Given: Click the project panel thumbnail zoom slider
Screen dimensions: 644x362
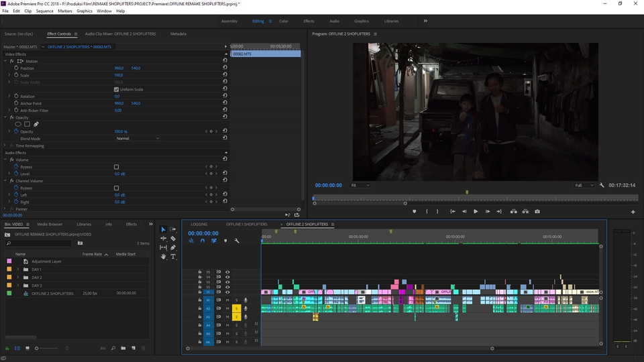Looking at the screenshot, I should [x=38, y=348].
